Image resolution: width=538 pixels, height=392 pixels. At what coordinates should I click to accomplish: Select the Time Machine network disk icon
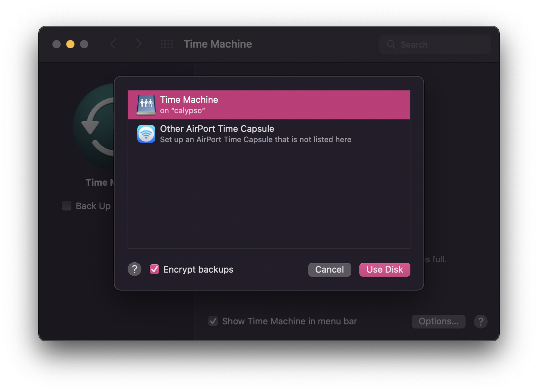coord(146,105)
